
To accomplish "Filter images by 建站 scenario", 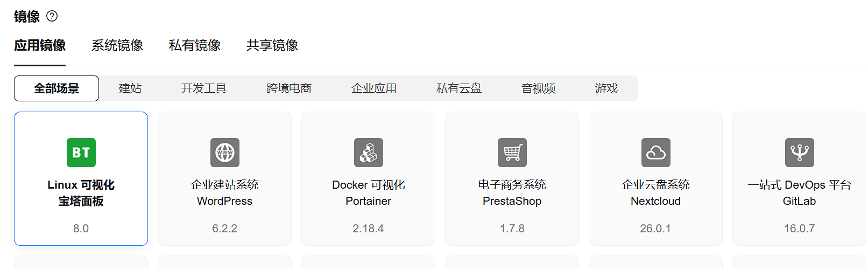I will [x=130, y=88].
